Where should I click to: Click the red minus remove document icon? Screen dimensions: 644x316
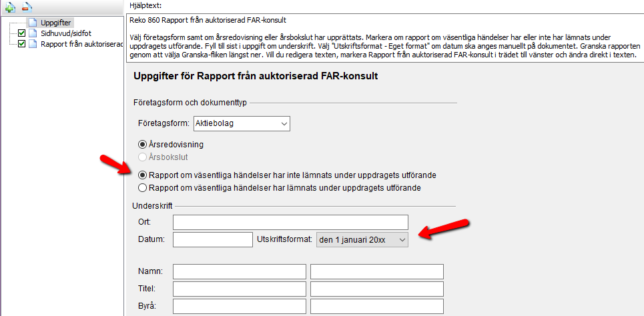27,7
